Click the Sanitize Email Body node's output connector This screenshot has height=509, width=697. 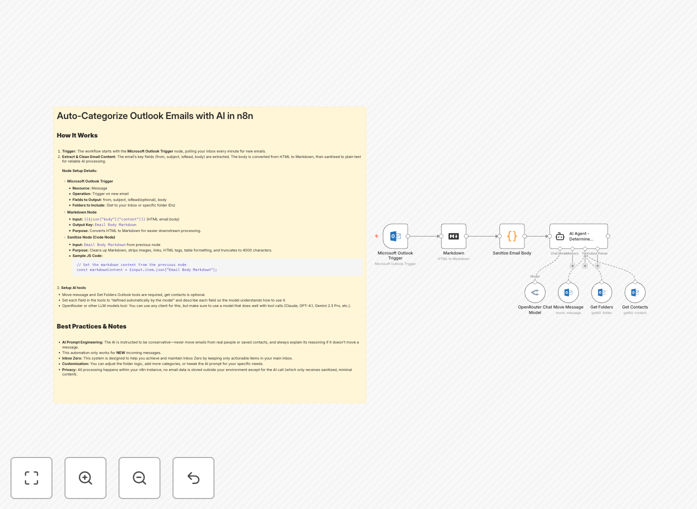pyautogui.click(x=525, y=236)
